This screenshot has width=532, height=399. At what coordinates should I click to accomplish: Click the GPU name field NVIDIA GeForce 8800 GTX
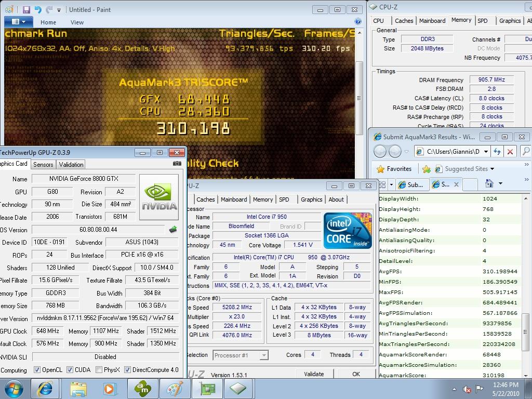click(84, 179)
